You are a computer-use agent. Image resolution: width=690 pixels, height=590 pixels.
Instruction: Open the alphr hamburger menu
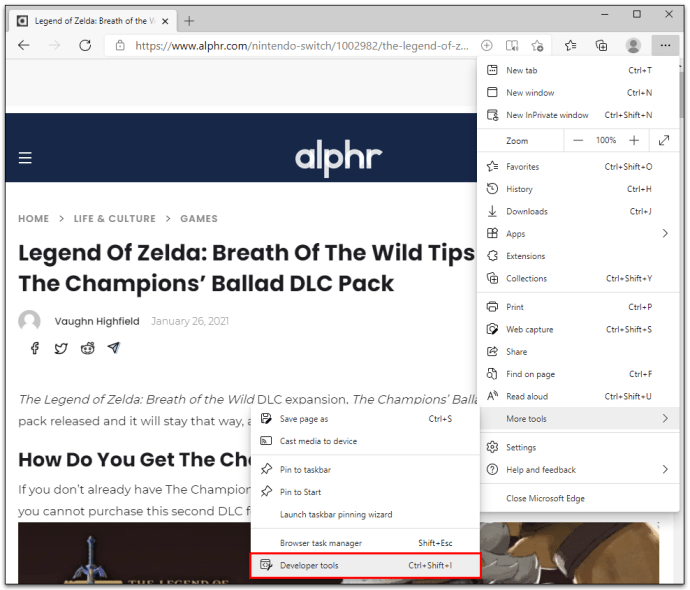coord(25,158)
